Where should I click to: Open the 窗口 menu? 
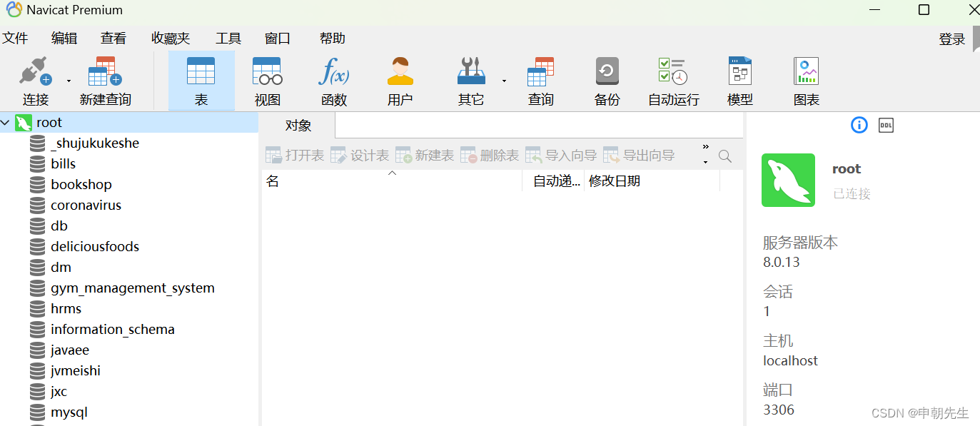pos(278,39)
